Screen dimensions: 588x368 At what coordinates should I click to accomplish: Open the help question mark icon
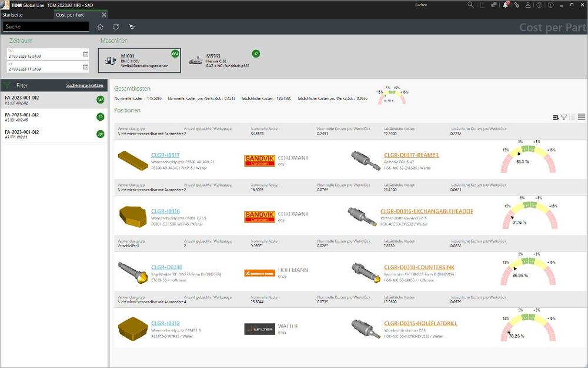point(539,5)
